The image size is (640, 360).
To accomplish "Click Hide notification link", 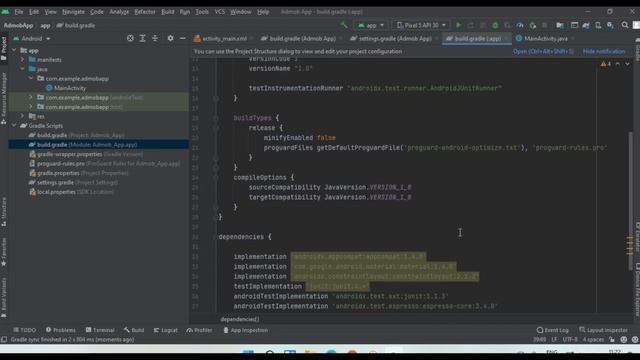I will pyautogui.click(x=604, y=51).
